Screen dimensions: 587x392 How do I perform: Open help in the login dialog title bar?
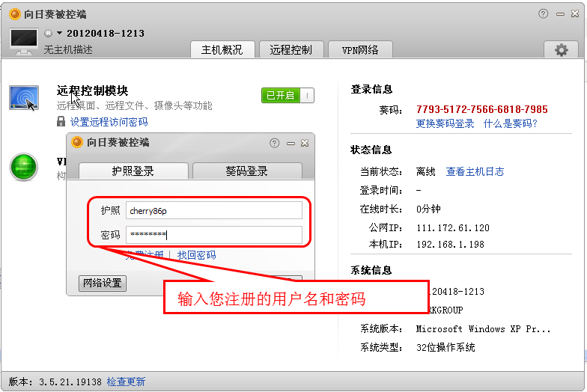coord(274,143)
